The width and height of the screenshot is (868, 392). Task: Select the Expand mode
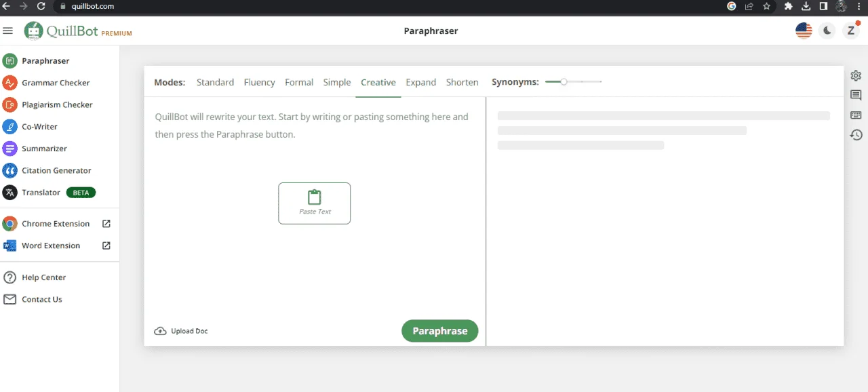click(x=421, y=82)
